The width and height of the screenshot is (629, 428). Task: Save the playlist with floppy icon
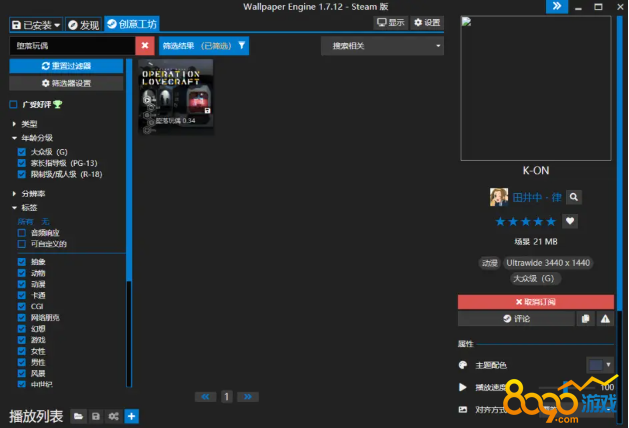[95, 416]
